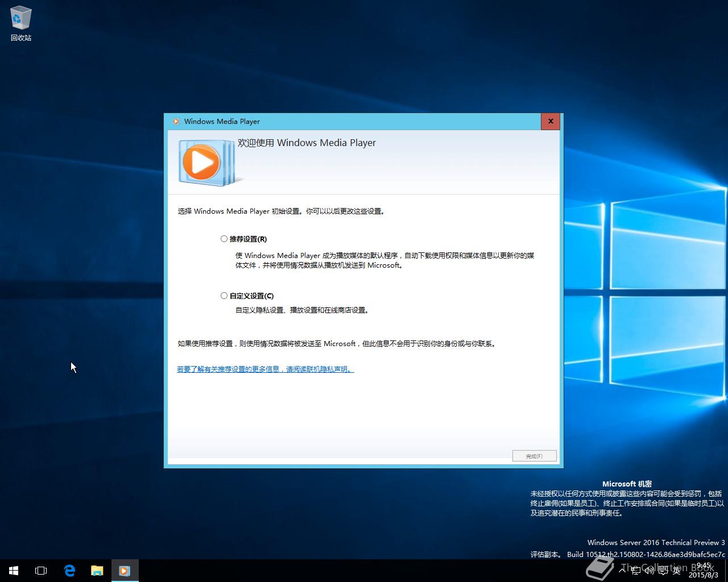The width and height of the screenshot is (728, 582).
Task: Click the Windows Media Player taskbar button
Action: point(125,571)
